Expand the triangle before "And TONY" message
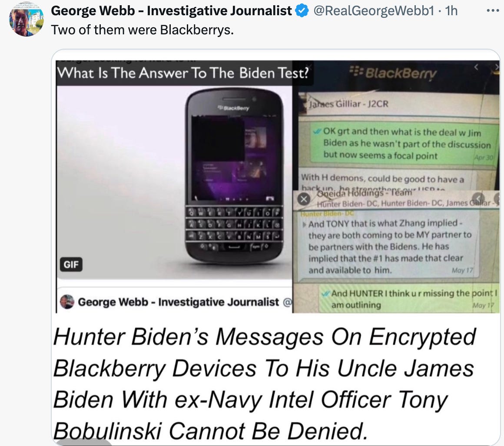Viewport: 504px width, 446px height. click(x=304, y=224)
